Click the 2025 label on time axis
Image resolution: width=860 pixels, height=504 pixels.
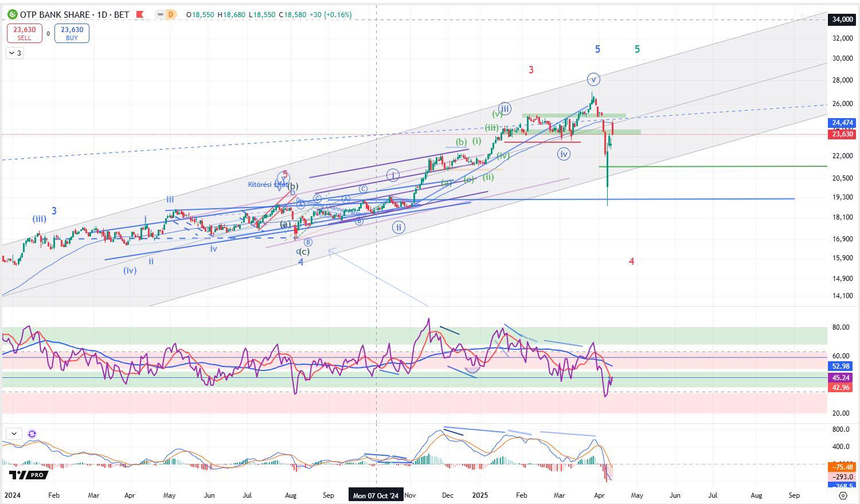coord(479,495)
